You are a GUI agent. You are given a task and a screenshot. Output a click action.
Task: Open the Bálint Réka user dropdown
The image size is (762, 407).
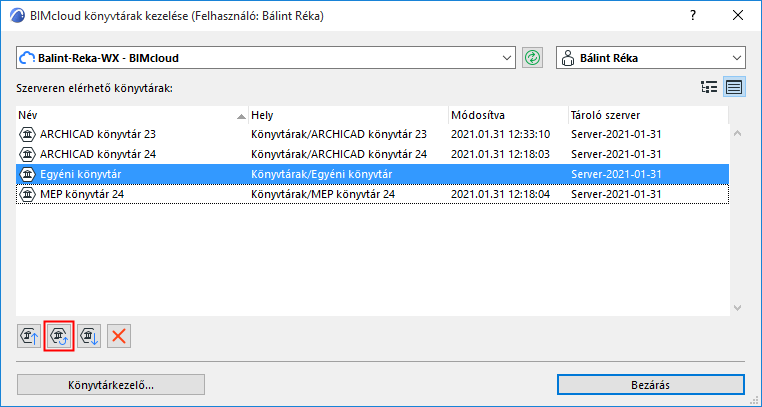coord(651,58)
